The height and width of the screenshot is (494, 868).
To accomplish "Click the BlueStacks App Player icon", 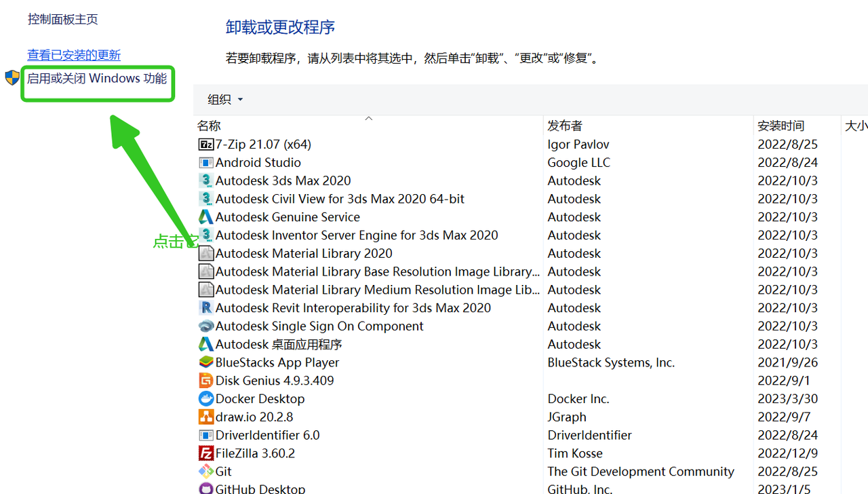I will 206,362.
